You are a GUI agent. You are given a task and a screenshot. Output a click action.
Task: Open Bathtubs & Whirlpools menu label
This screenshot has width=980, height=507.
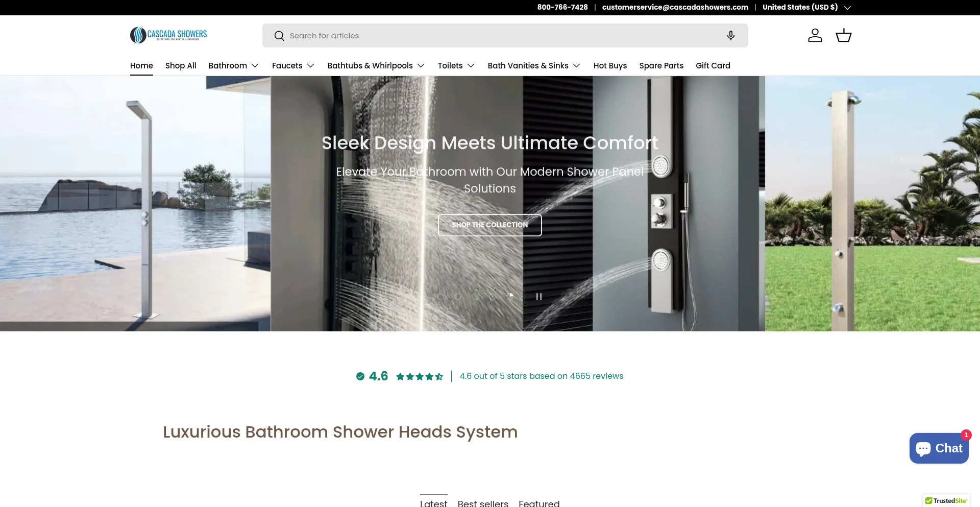(x=370, y=65)
